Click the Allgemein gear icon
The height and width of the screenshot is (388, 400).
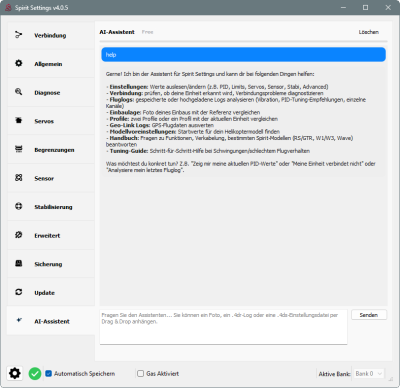19,63
